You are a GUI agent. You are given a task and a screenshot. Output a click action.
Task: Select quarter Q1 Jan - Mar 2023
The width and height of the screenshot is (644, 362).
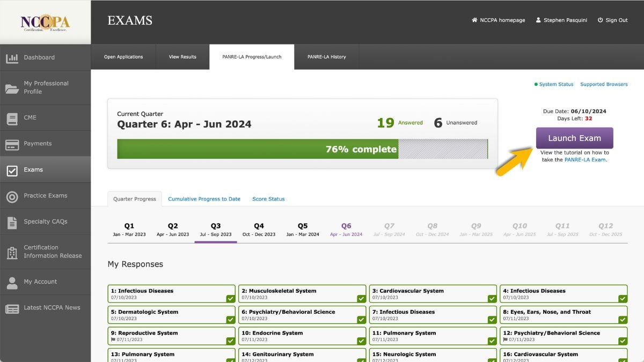coord(129,230)
